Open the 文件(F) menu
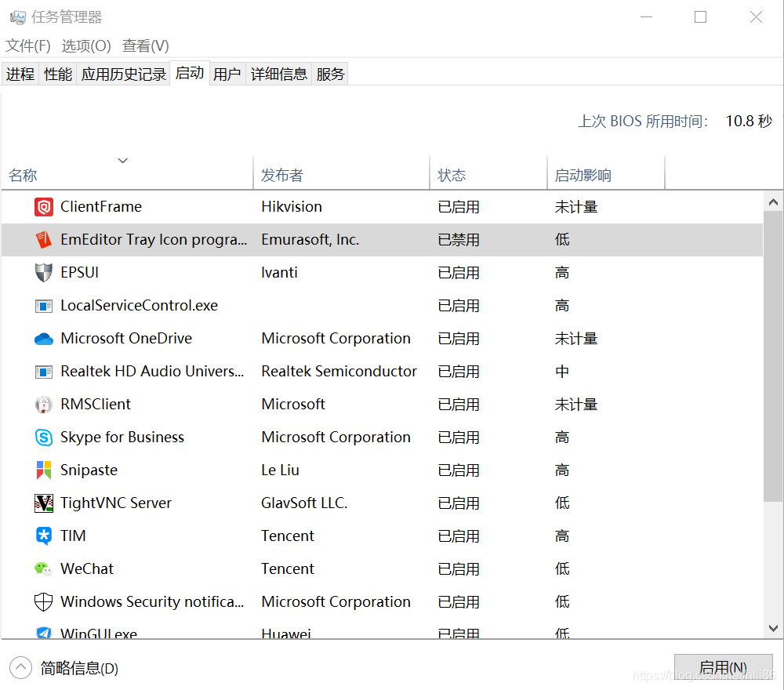Viewport: 784px width, 690px height. (28, 46)
